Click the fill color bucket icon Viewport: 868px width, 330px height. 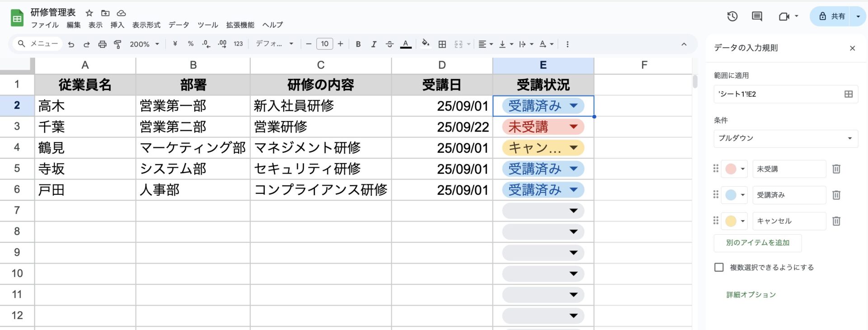tap(425, 44)
